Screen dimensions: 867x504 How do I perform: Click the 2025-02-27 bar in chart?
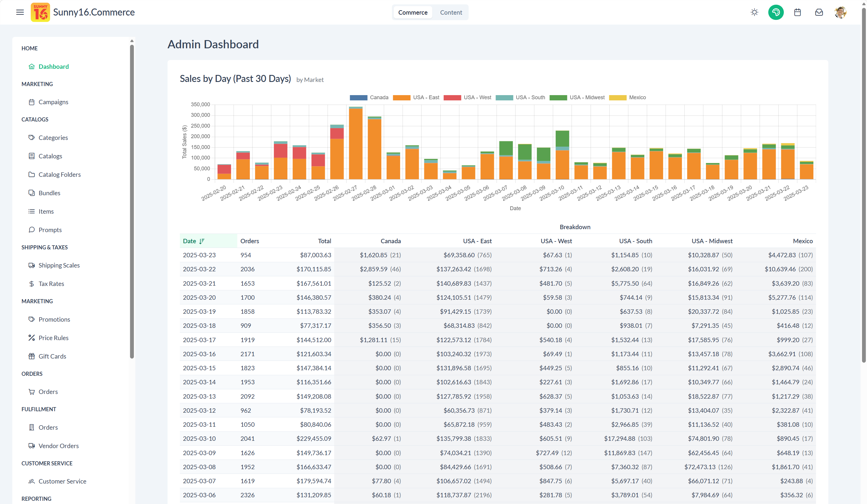click(355, 143)
